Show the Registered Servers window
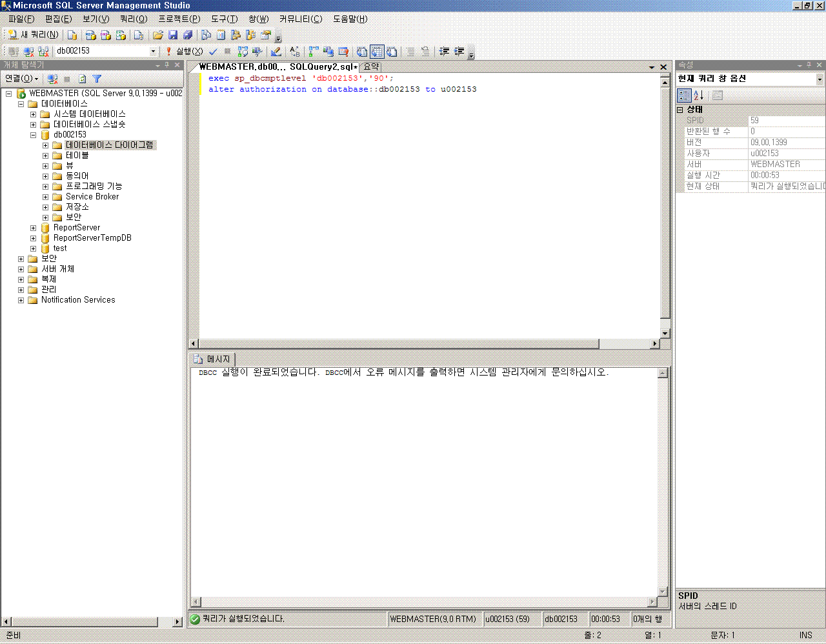The image size is (826, 644). [206, 35]
